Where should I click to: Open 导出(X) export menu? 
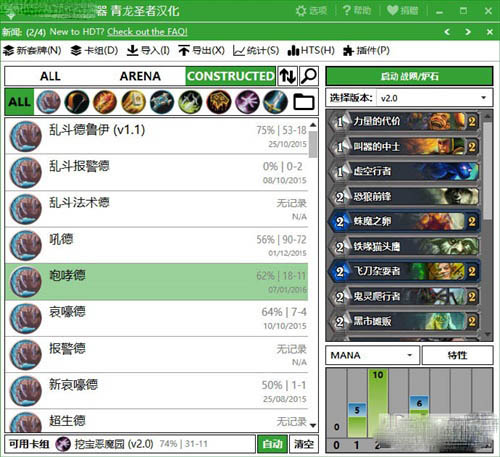[201, 51]
